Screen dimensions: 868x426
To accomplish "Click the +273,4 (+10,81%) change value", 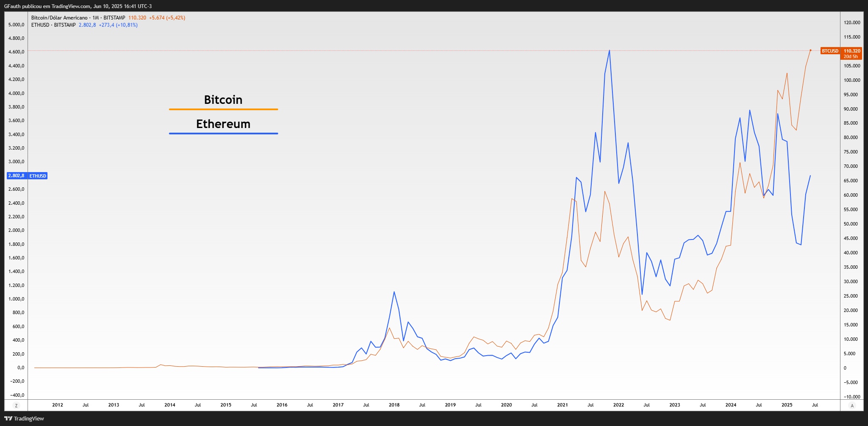I will [118, 25].
